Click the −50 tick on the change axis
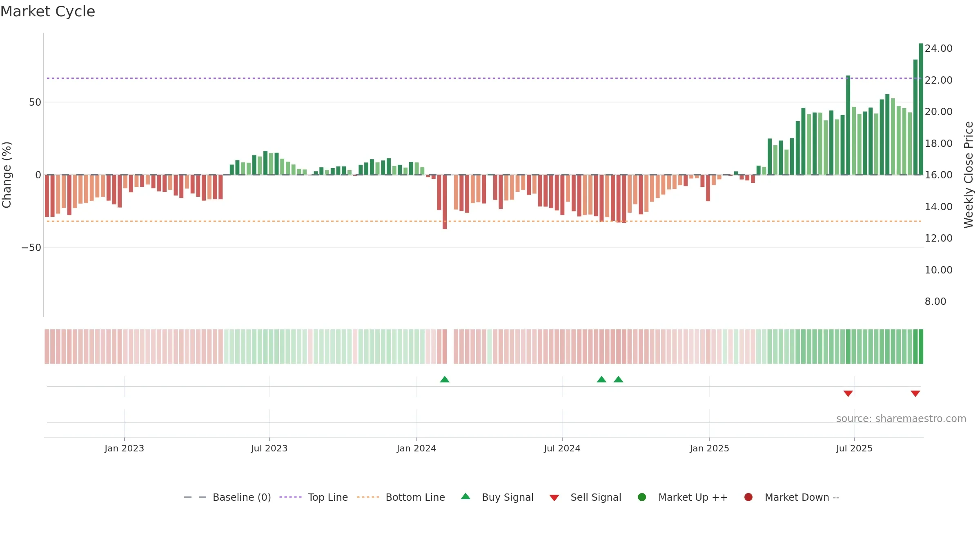 (31, 248)
